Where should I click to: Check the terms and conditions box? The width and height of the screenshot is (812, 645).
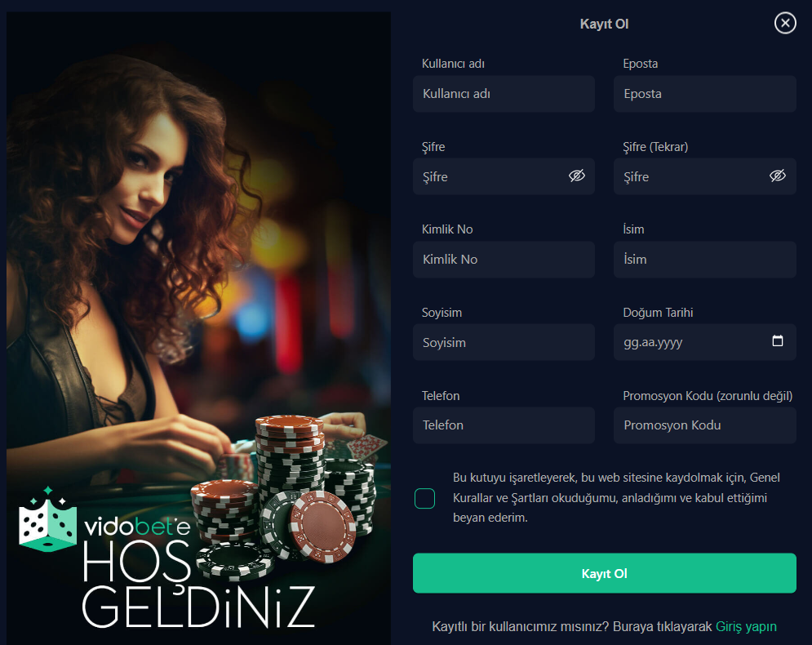click(x=424, y=498)
